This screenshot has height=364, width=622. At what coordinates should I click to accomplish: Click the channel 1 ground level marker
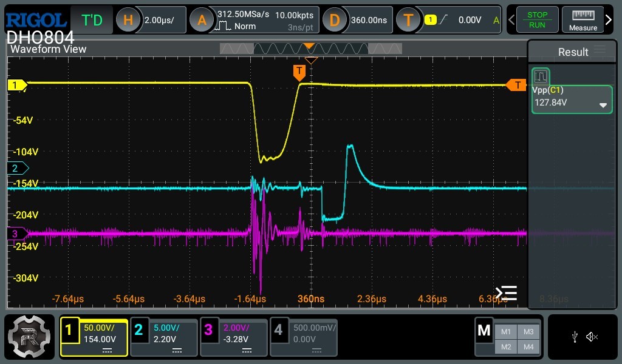point(18,85)
